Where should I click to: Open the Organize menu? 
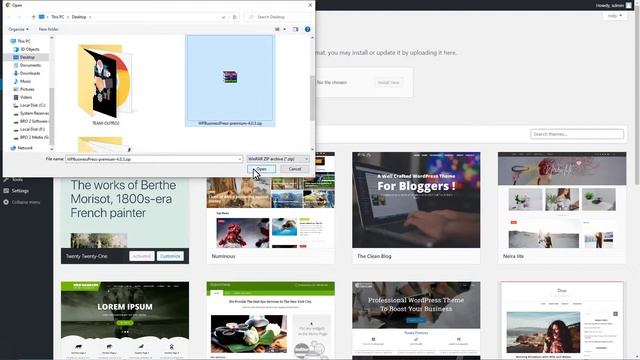point(18,29)
